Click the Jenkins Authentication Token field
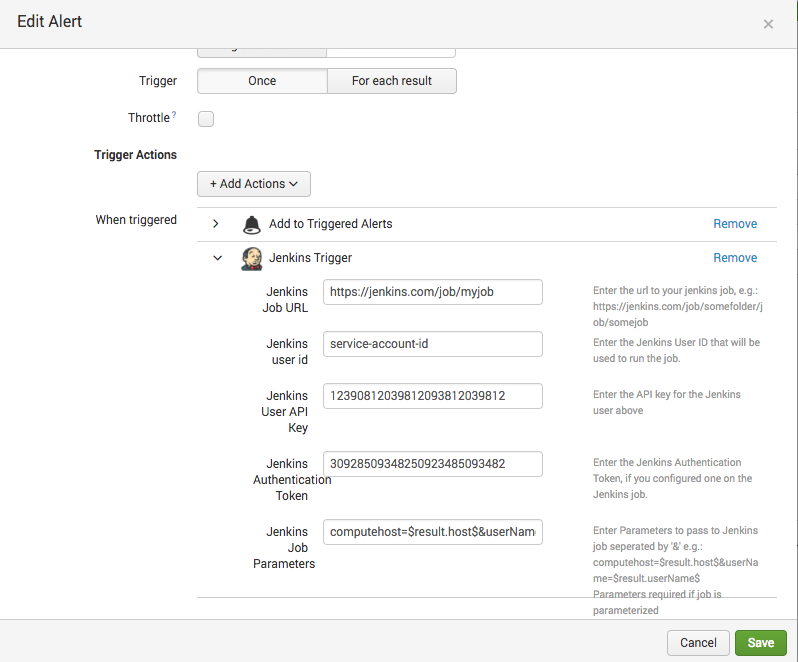798x662 pixels. [x=432, y=464]
